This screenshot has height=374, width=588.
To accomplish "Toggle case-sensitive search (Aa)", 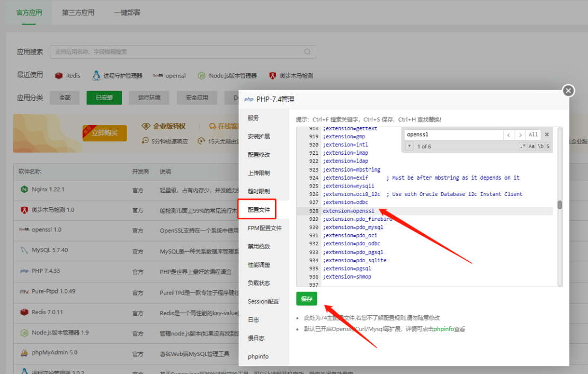I will [x=531, y=146].
